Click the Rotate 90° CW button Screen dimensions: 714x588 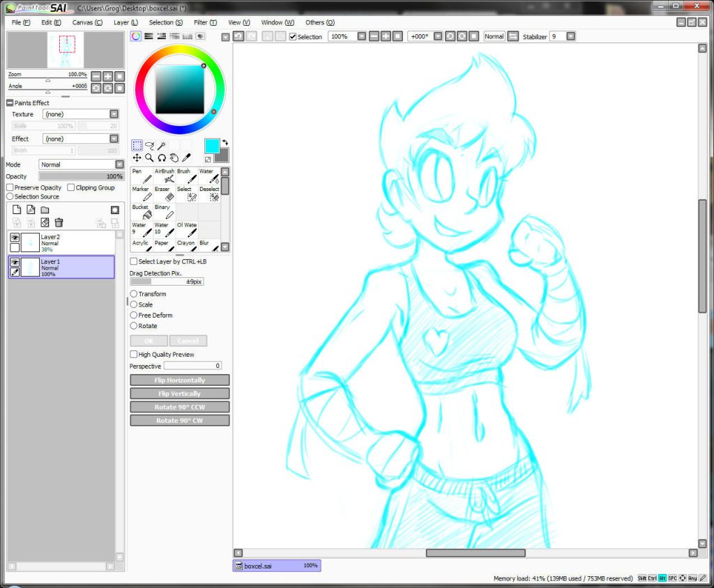click(x=180, y=421)
